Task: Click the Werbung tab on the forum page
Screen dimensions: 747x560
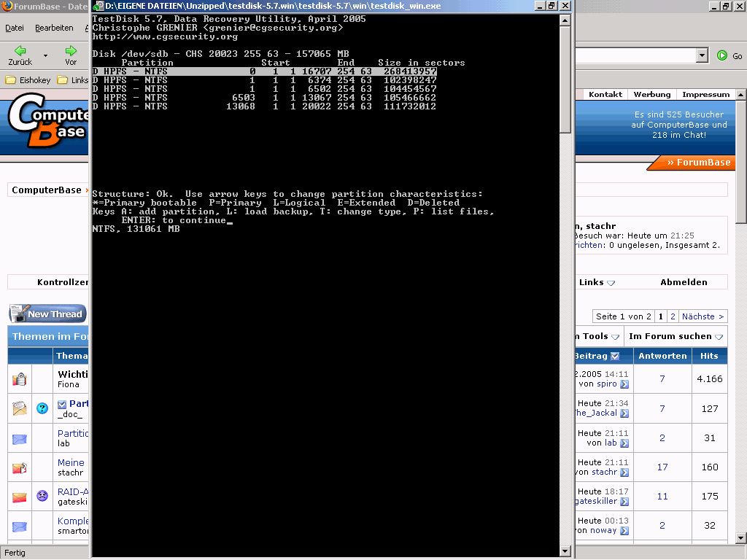Action: point(651,94)
